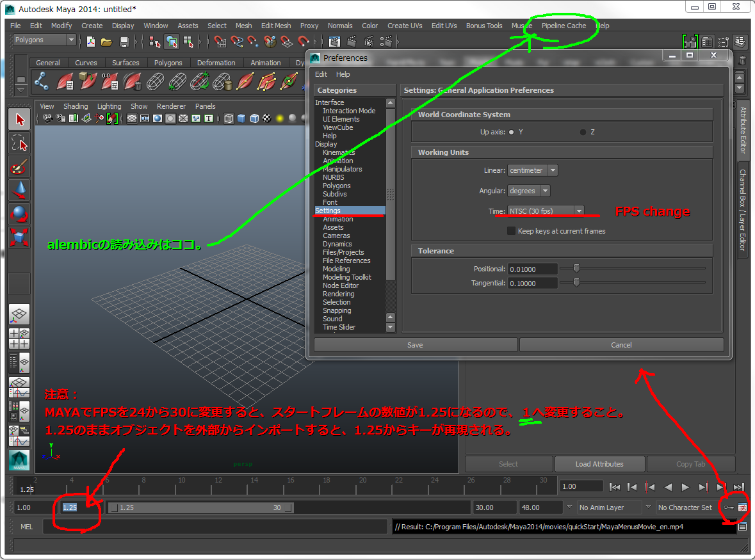Enable wireframe cube display in viewport toolbar
Image resolution: width=755 pixels, height=560 pixels.
tap(229, 118)
